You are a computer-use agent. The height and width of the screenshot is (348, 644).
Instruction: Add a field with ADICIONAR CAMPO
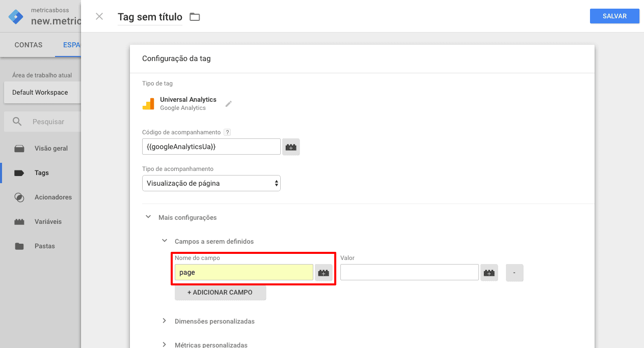220,292
